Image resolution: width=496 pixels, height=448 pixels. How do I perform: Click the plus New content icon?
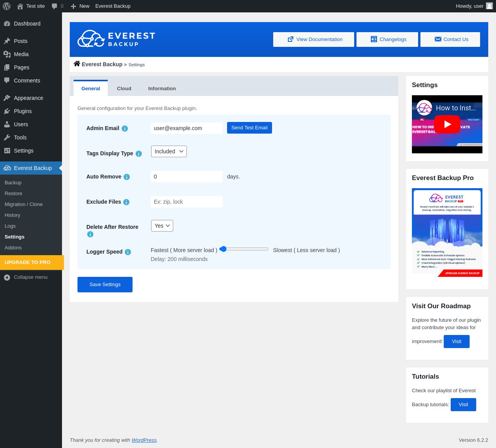[73, 6]
